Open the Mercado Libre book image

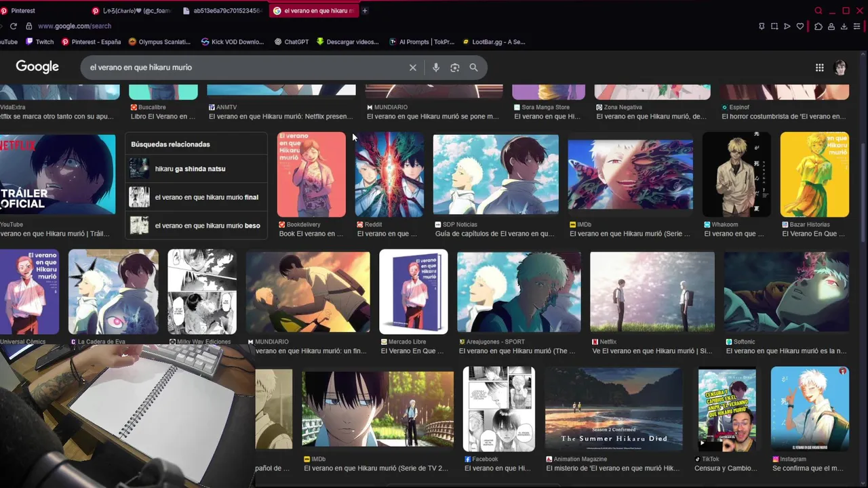click(414, 291)
